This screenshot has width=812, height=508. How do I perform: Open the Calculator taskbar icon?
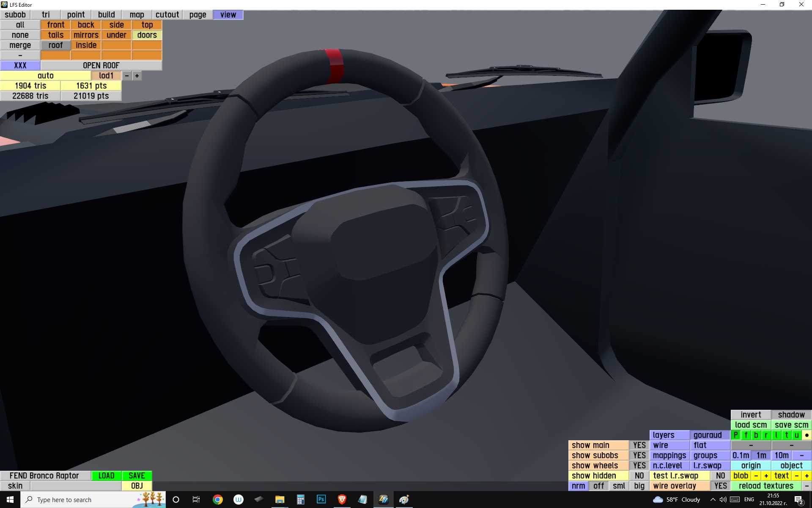pos(300,500)
